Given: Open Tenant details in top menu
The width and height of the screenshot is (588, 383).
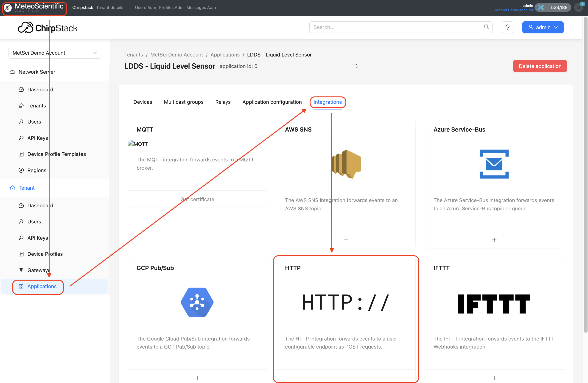Looking at the screenshot, I should [110, 8].
